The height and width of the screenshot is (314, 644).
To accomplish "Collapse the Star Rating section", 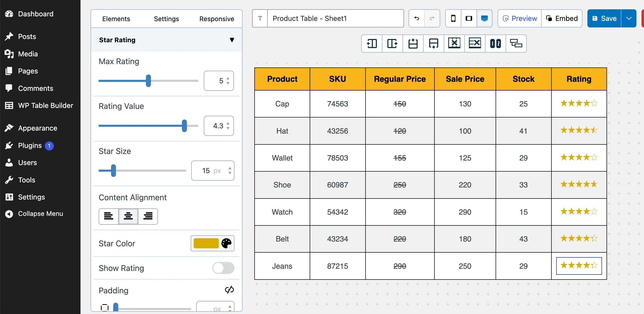I will coord(232,40).
